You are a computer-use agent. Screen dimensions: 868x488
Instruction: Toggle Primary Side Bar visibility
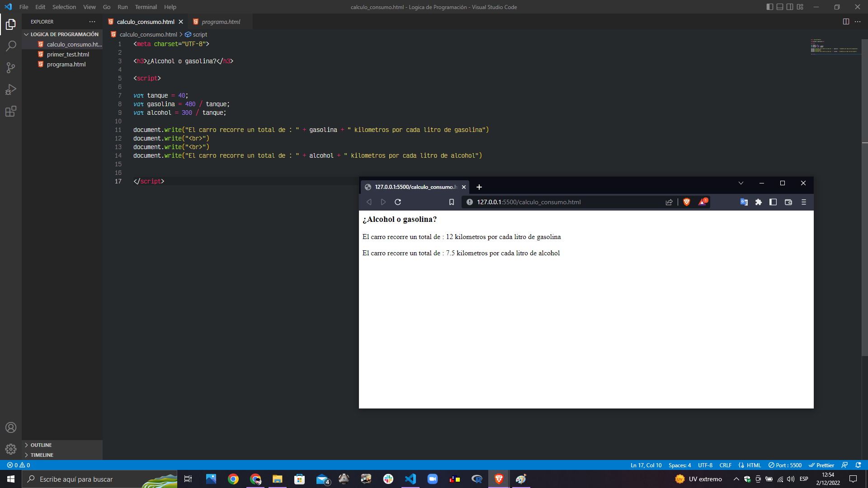[770, 7]
